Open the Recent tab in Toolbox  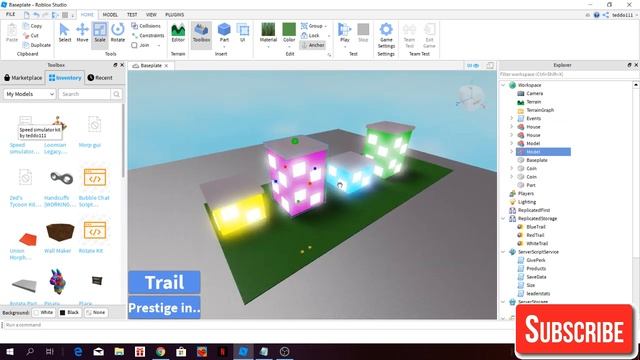pos(100,78)
